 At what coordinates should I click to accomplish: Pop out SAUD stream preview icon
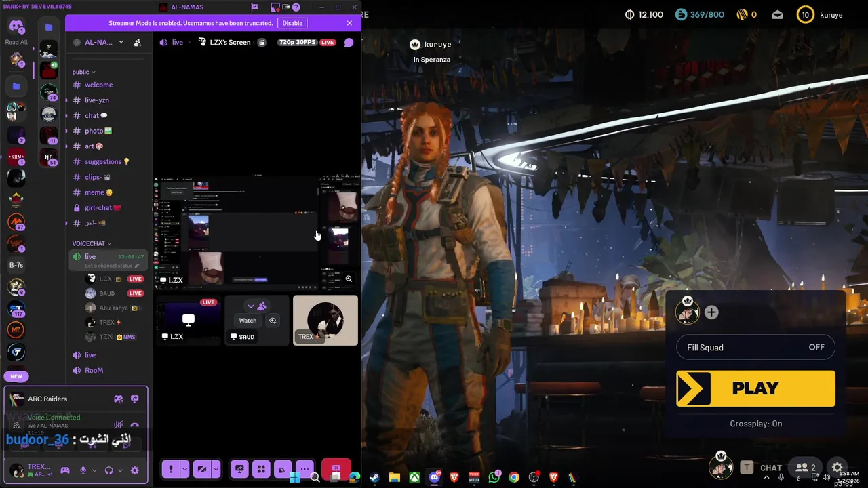click(273, 321)
